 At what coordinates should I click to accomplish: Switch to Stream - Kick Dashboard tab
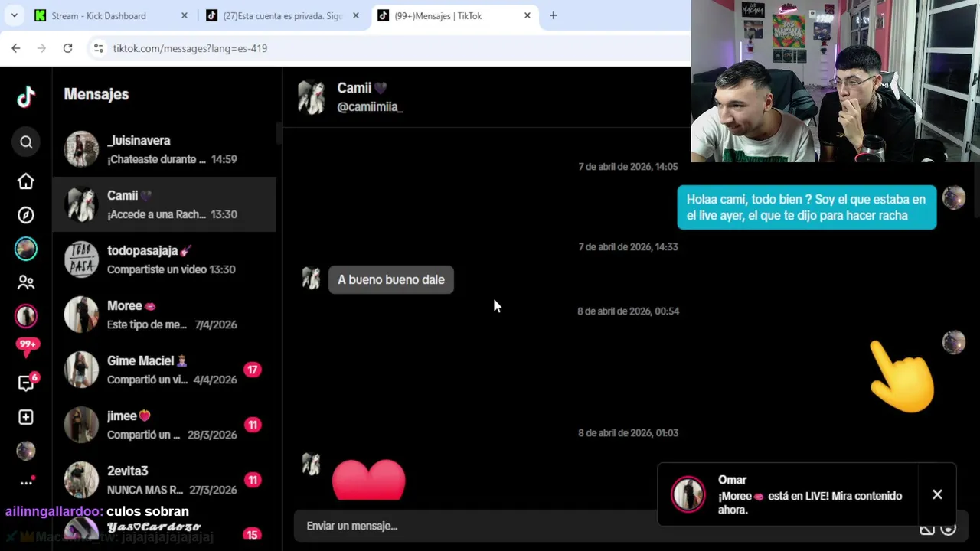click(110, 15)
